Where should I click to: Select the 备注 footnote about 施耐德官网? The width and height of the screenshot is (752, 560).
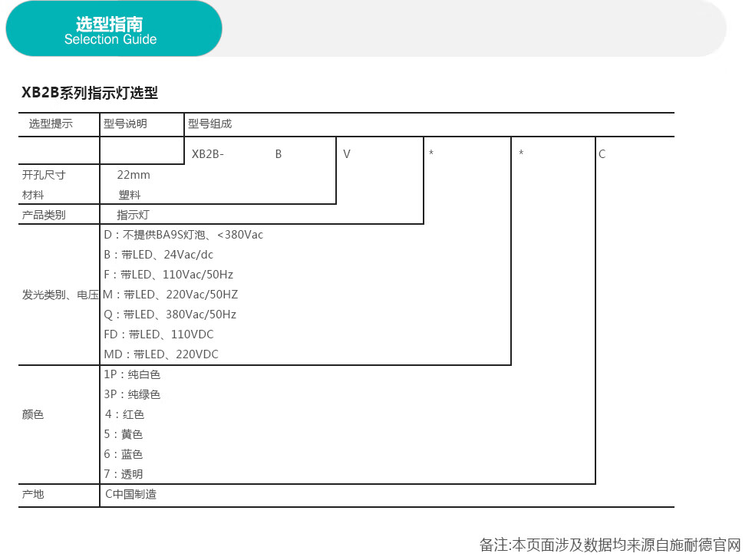click(611, 545)
